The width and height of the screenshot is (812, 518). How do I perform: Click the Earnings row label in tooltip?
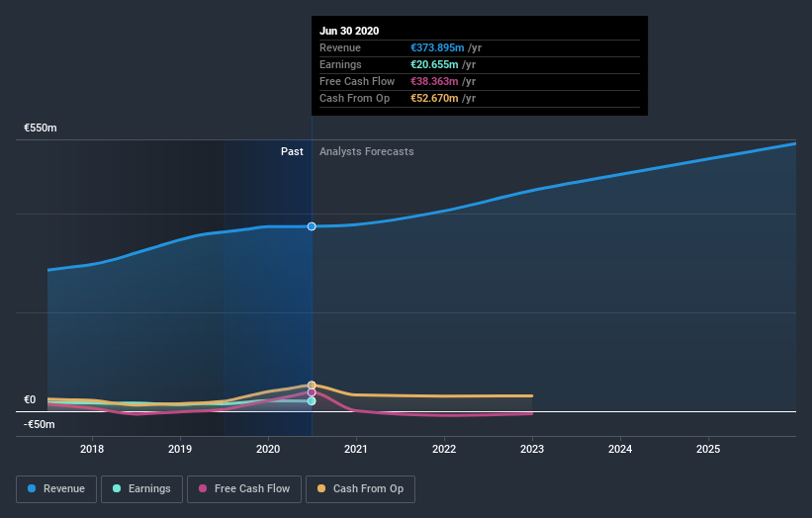[x=341, y=64]
